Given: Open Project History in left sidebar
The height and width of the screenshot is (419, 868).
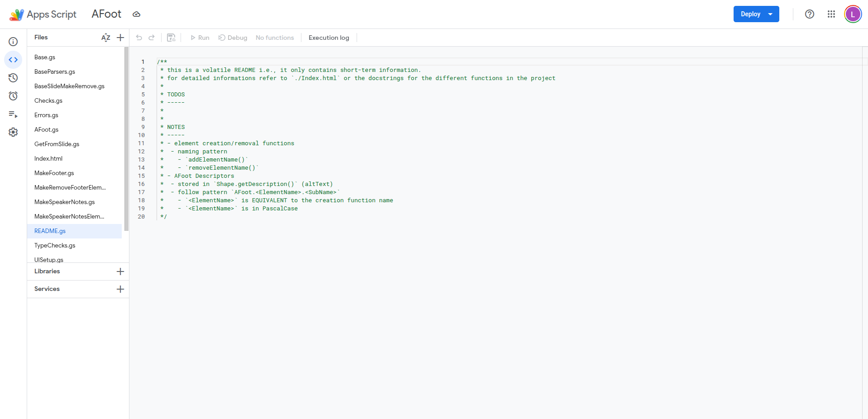Looking at the screenshot, I should pyautogui.click(x=13, y=78).
